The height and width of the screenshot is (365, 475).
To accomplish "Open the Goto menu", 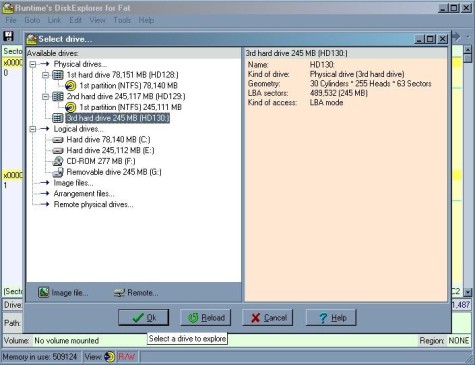I will click(32, 20).
